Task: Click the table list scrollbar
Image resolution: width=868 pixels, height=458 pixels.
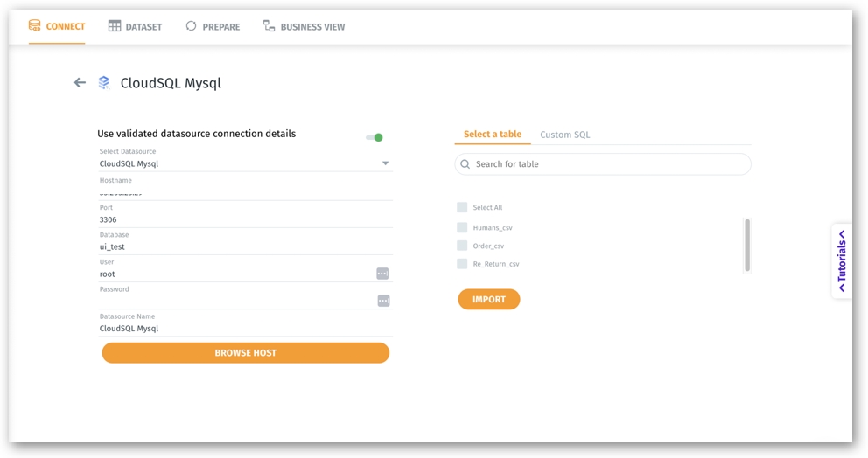Action: click(746, 244)
